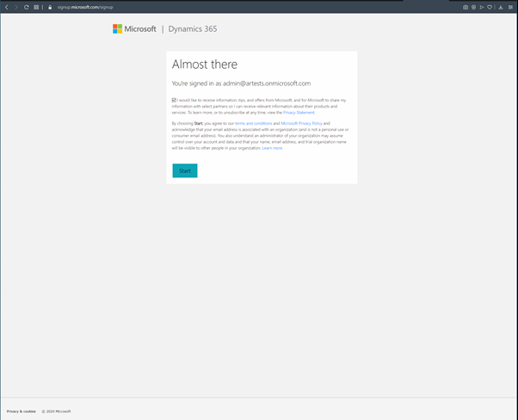Screen dimensions: 518x420
Task: Follow the Microsoft Privacy Policy link
Action: [301, 123]
